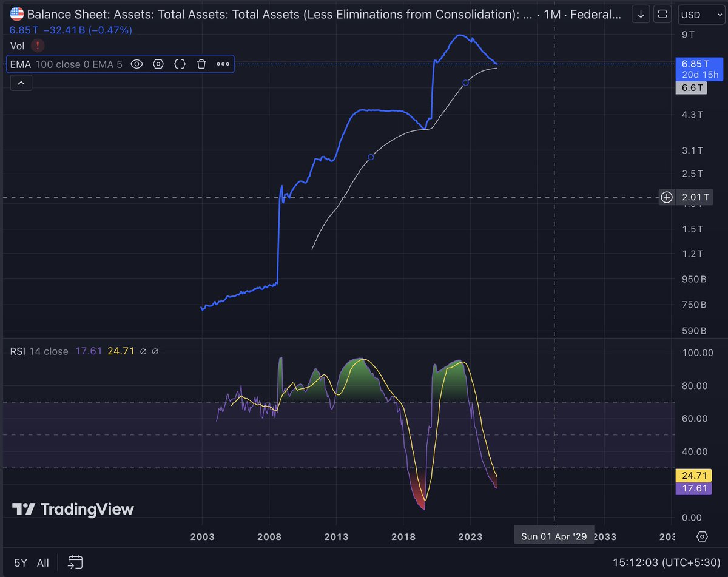This screenshot has width=728, height=577.
Task: Click the 2018 time axis label
Action: [403, 536]
